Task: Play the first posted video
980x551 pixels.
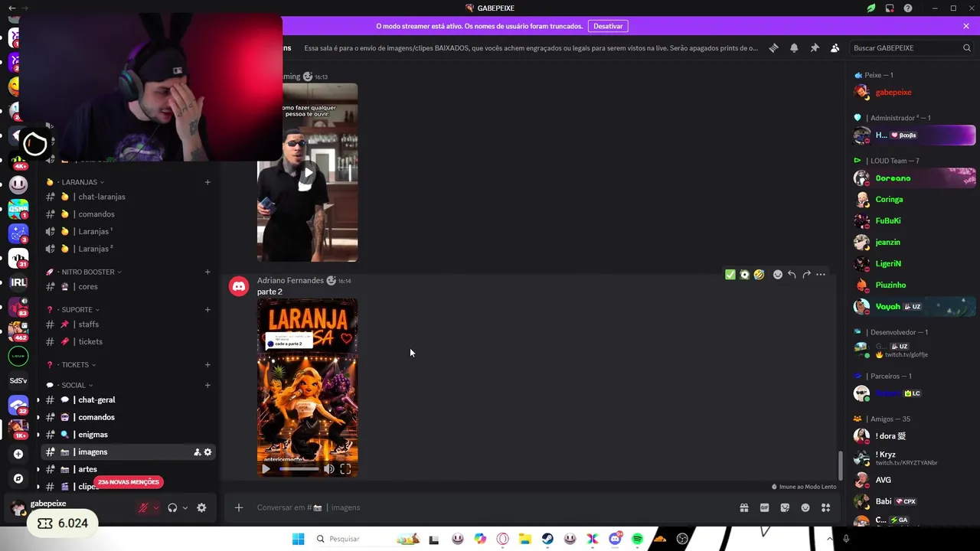Action: pos(307,172)
